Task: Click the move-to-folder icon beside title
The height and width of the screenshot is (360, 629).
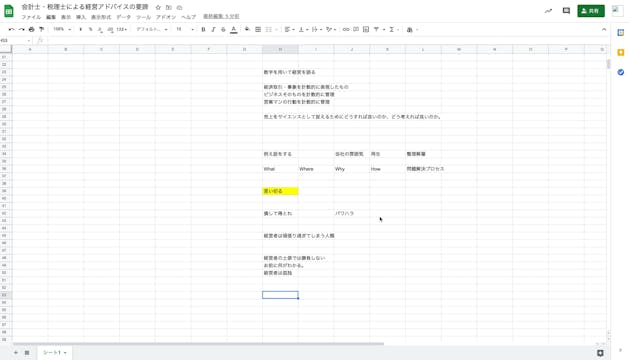Action: coord(168,7)
